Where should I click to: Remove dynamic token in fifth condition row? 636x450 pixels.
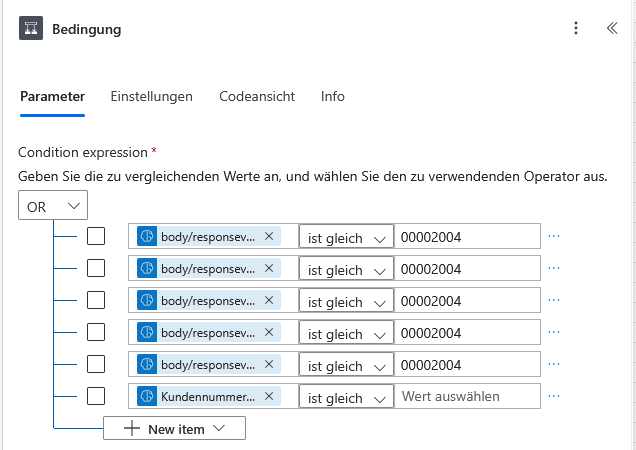pos(269,364)
